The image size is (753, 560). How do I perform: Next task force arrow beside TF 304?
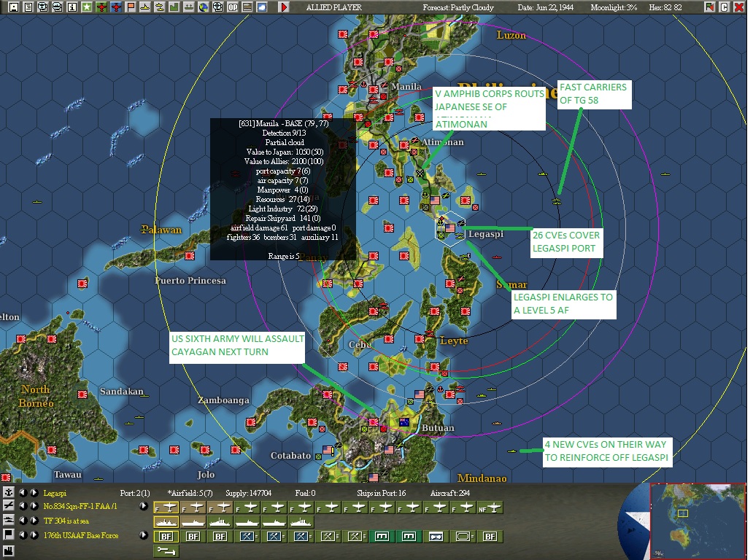point(34,520)
